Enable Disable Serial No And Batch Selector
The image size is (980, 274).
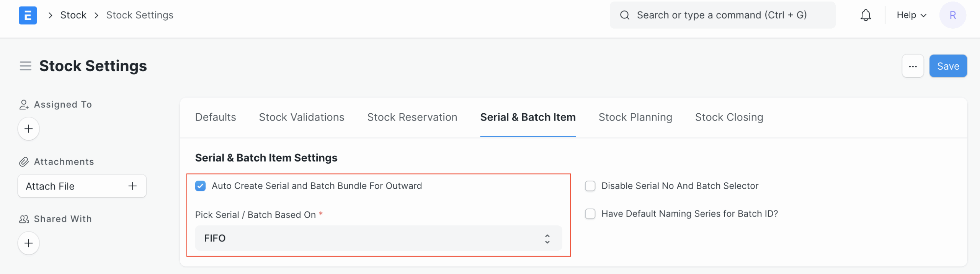click(x=590, y=186)
